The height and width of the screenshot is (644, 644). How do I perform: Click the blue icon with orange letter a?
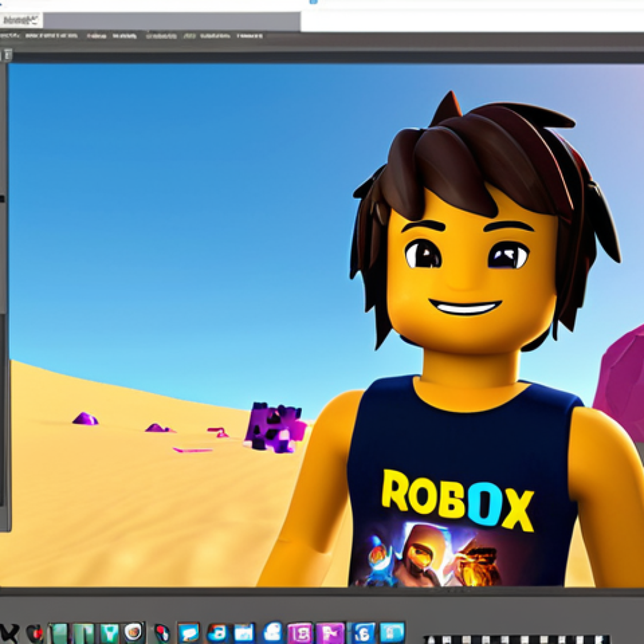218,633
